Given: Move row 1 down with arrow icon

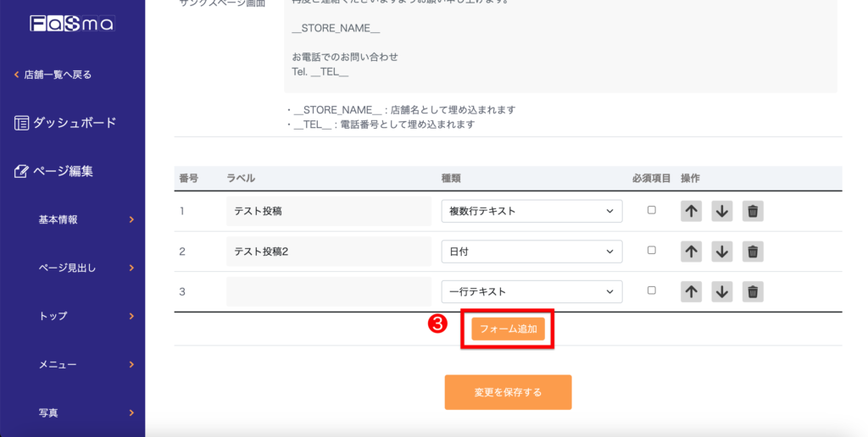Looking at the screenshot, I should pyautogui.click(x=721, y=211).
